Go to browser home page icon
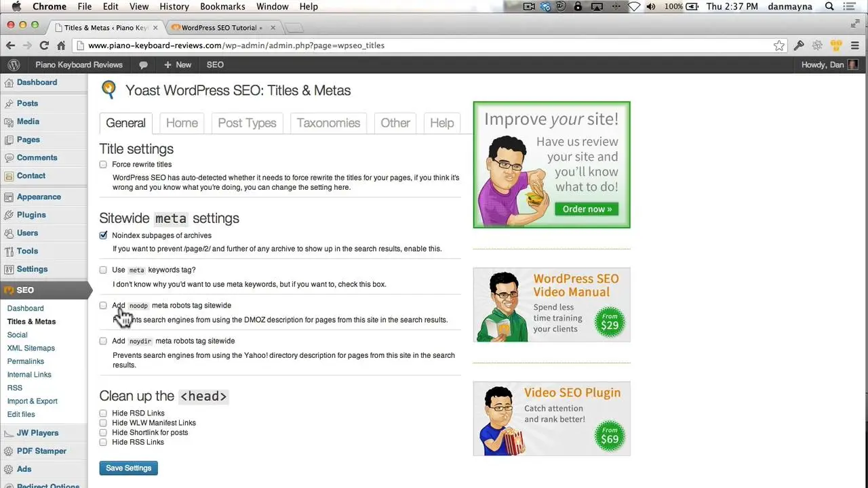This screenshot has width=868, height=488. coord(61,45)
